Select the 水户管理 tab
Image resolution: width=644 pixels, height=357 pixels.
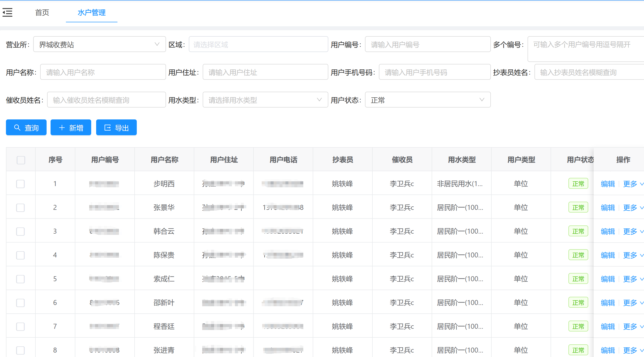(x=91, y=12)
